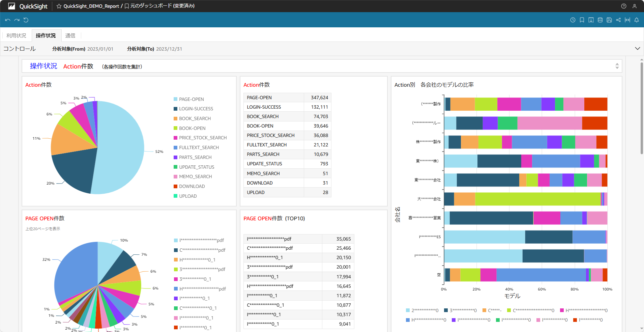This screenshot has height=332, width=644.
Task: Open the alerts bell icon
Action: point(636,20)
